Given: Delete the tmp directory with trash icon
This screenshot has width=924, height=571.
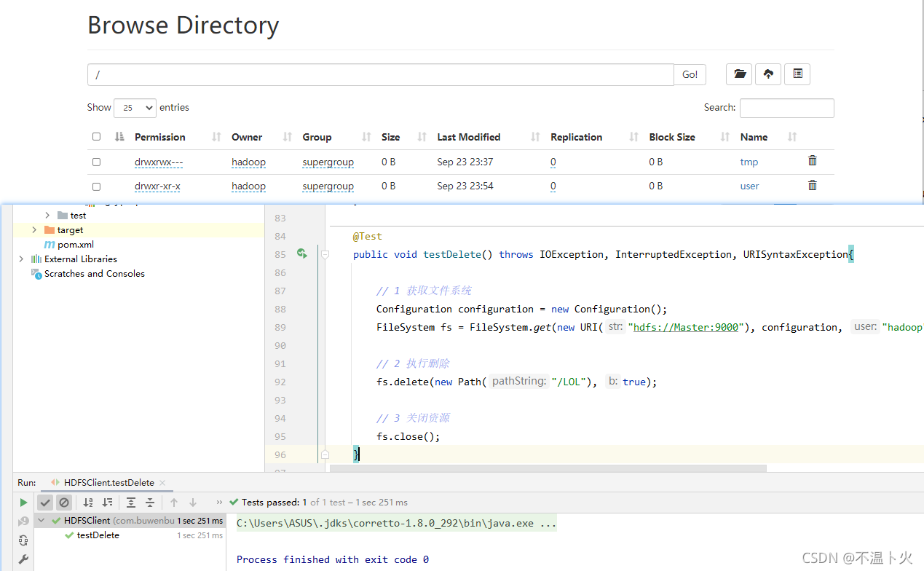Looking at the screenshot, I should pos(813,161).
